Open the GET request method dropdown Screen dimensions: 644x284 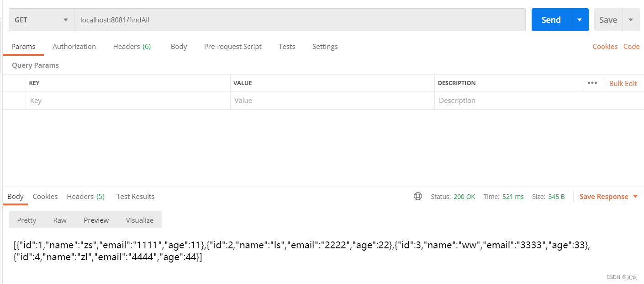click(40, 20)
